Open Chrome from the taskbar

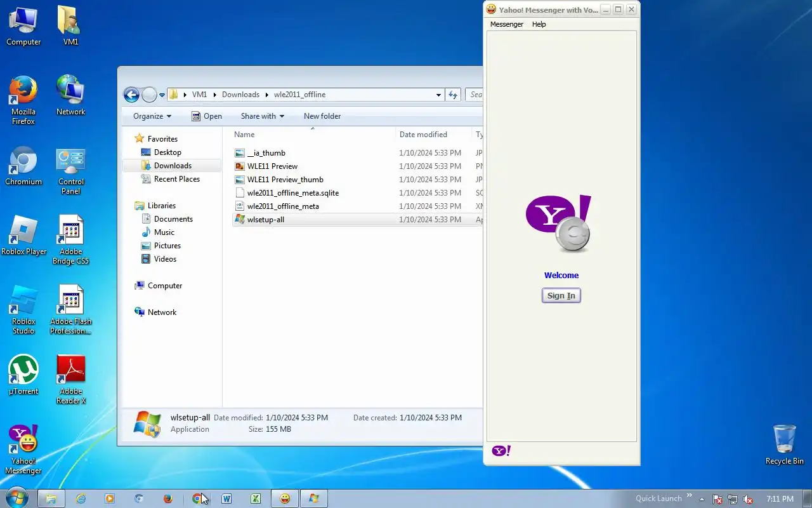tap(197, 498)
